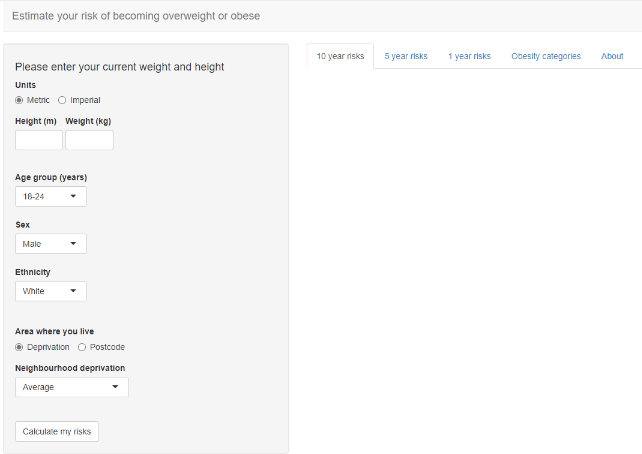Viewport: 642px width, 454px height.
Task: Click the Calculate my risks button
Action: pos(57,431)
